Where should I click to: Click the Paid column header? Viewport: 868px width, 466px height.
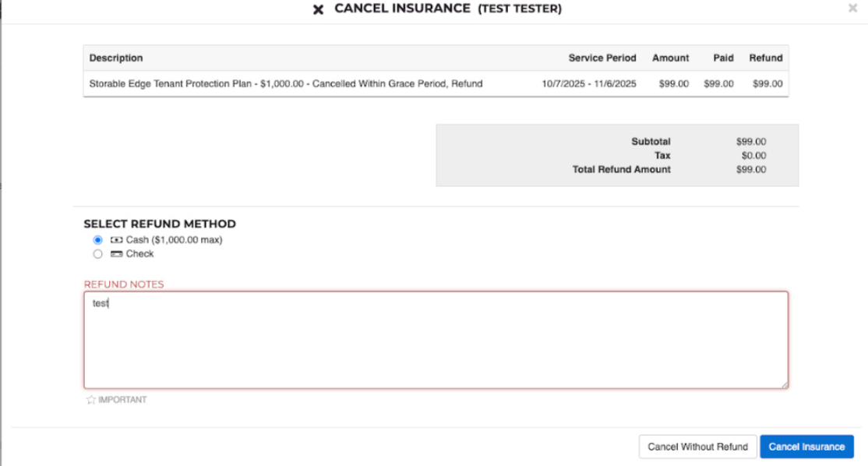coord(723,58)
